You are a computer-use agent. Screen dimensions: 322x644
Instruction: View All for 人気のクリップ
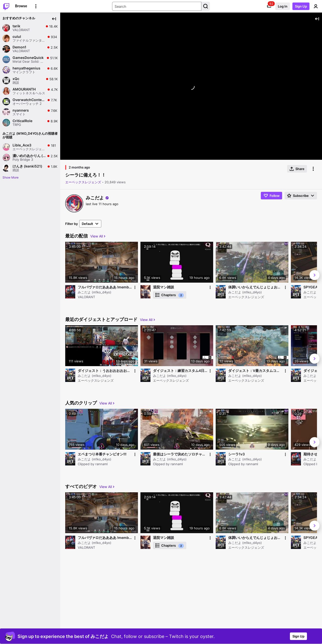click(107, 403)
